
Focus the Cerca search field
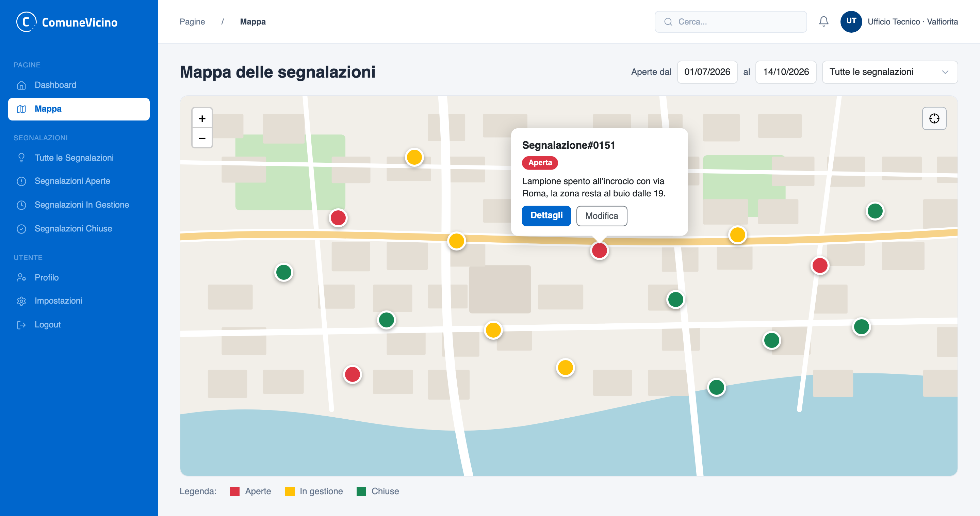click(x=731, y=22)
